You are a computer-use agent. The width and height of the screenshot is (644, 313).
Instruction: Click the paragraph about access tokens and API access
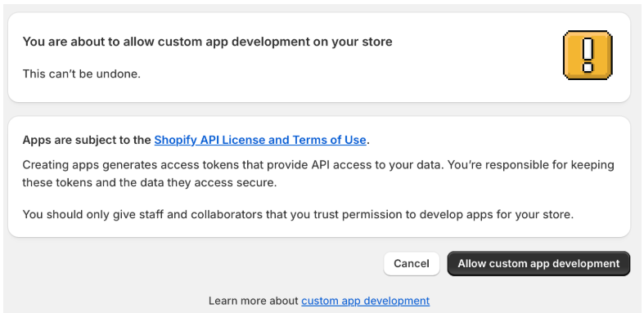pyautogui.click(x=318, y=173)
